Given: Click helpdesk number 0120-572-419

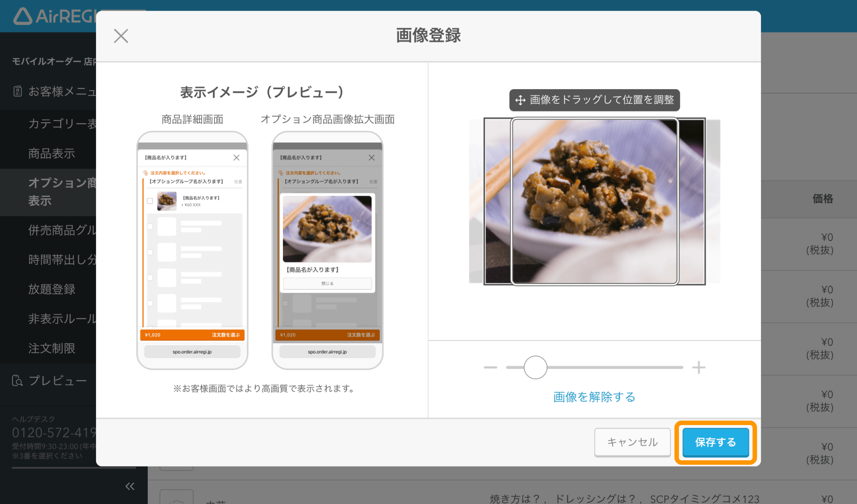Looking at the screenshot, I should point(54,433).
